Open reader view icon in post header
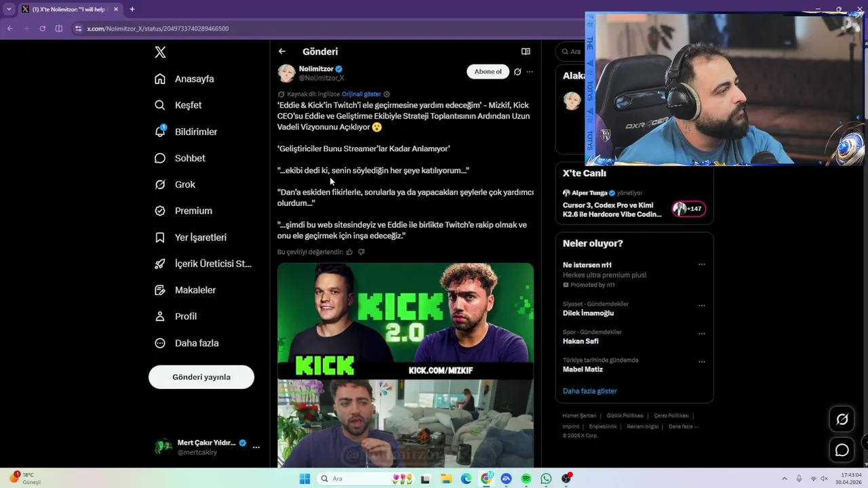Viewport: 868px width, 488px height. 526,52
